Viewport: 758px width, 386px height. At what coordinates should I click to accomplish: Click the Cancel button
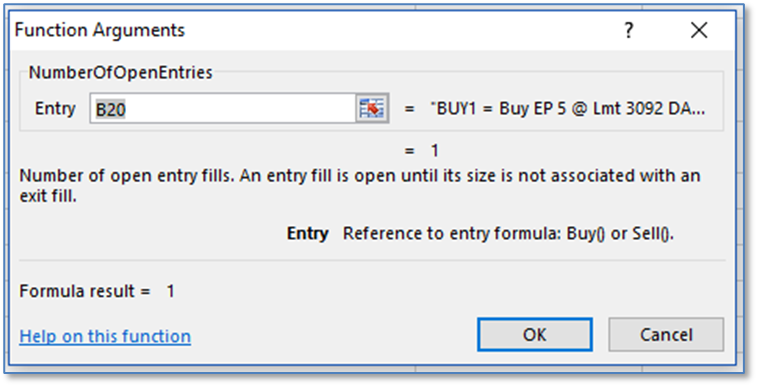tap(666, 335)
